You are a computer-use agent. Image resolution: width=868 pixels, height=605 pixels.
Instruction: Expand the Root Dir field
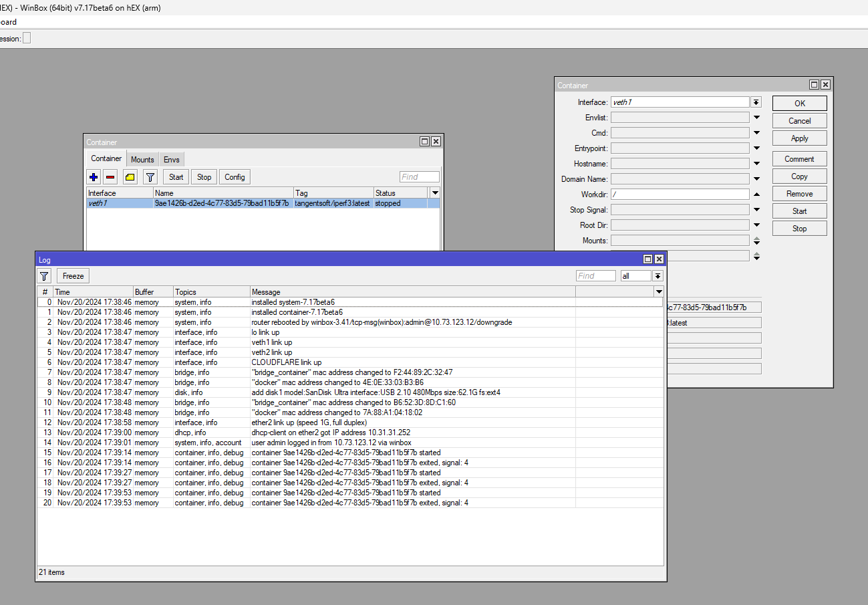pyautogui.click(x=756, y=225)
